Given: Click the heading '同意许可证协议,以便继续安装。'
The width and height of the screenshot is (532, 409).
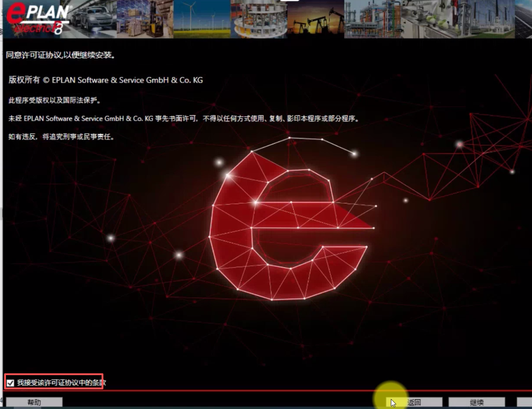Looking at the screenshot, I should (61, 55).
